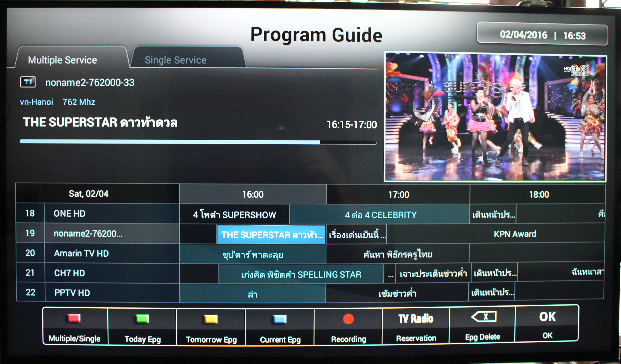The width and height of the screenshot is (621, 364).
Task: Click the Epg Delete label
Action: tap(482, 337)
